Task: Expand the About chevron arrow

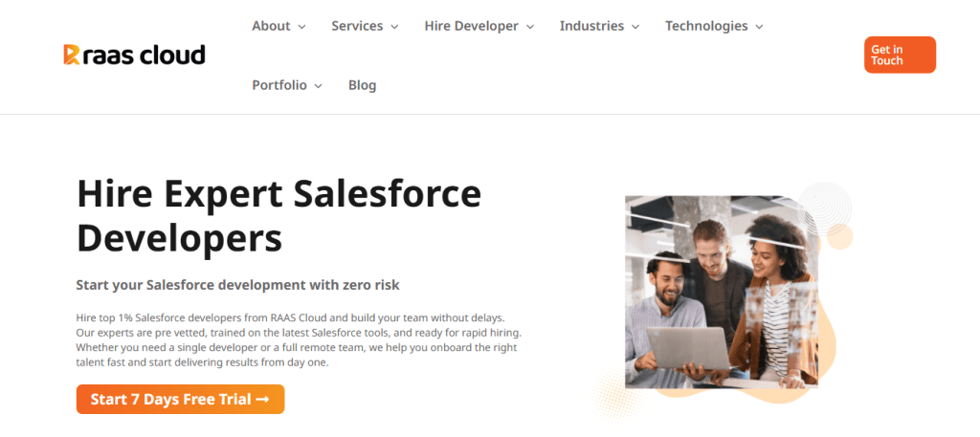Action: click(x=301, y=27)
